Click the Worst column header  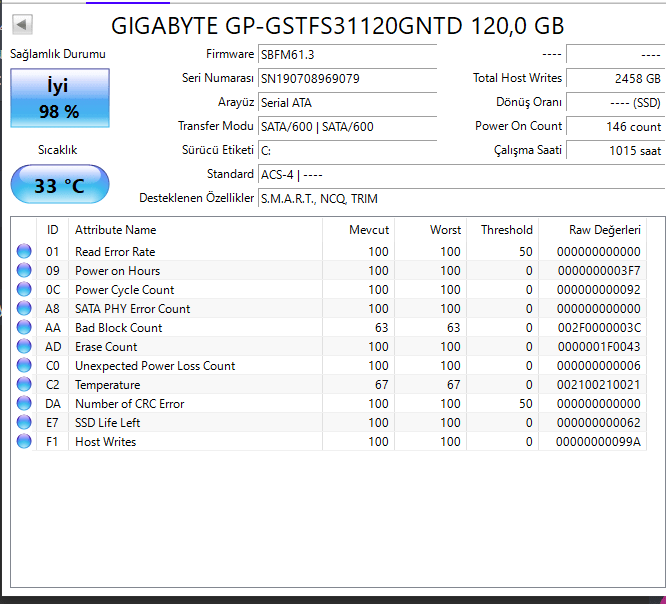click(x=430, y=230)
